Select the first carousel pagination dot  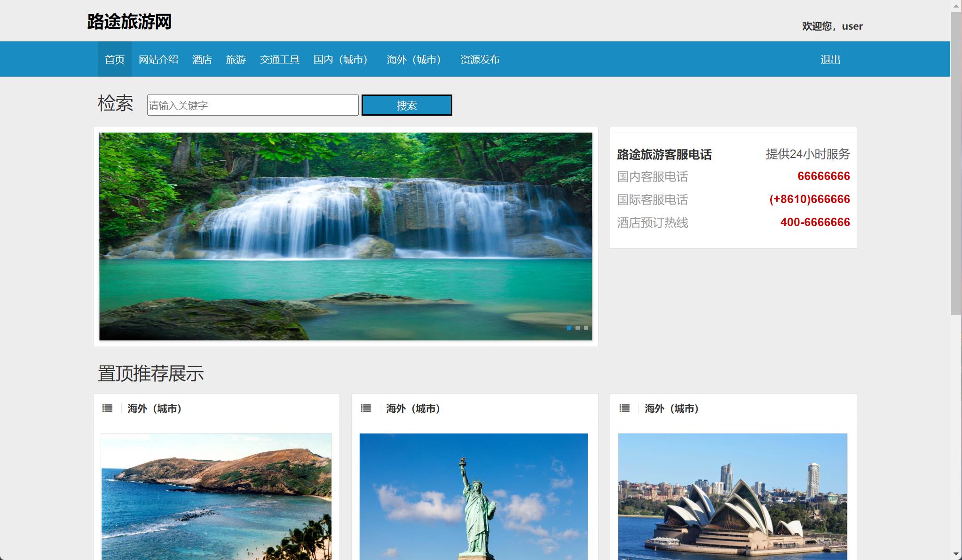pos(568,328)
